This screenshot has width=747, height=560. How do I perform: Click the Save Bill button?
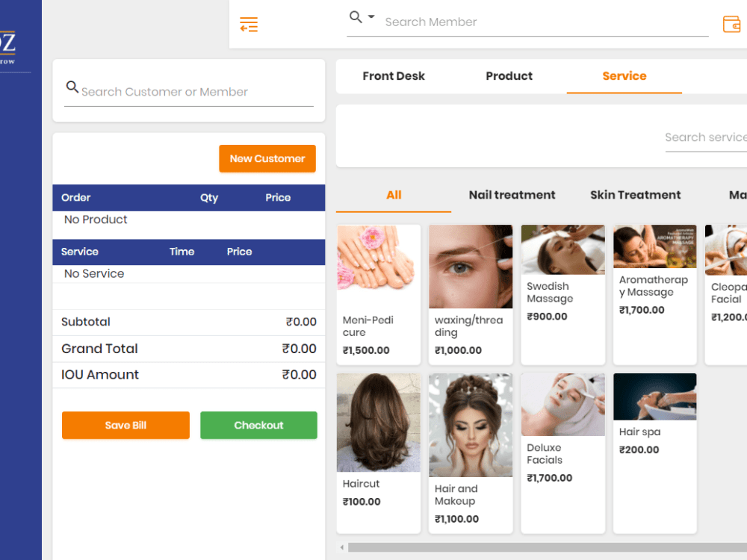coord(125,425)
